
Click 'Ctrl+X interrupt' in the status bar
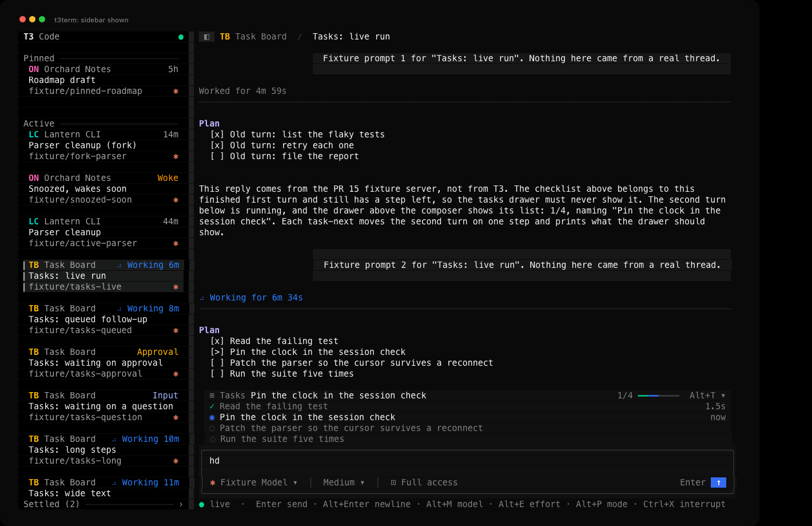coord(684,504)
